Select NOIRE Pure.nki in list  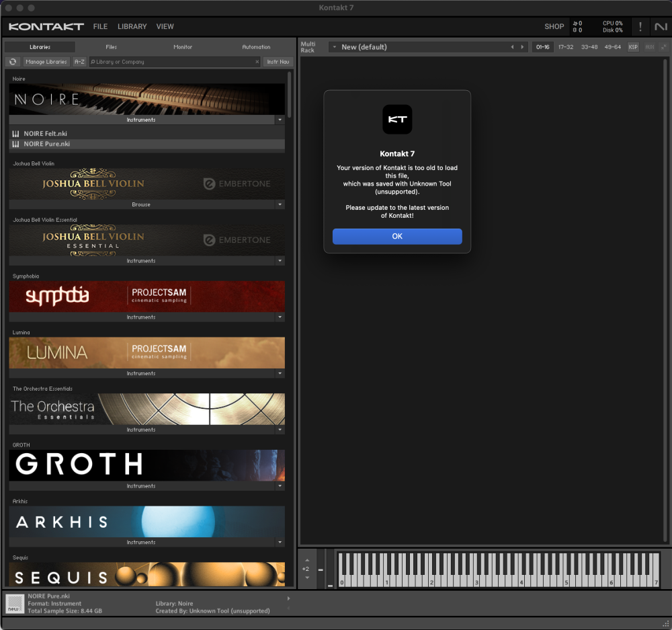click(147, 144)
